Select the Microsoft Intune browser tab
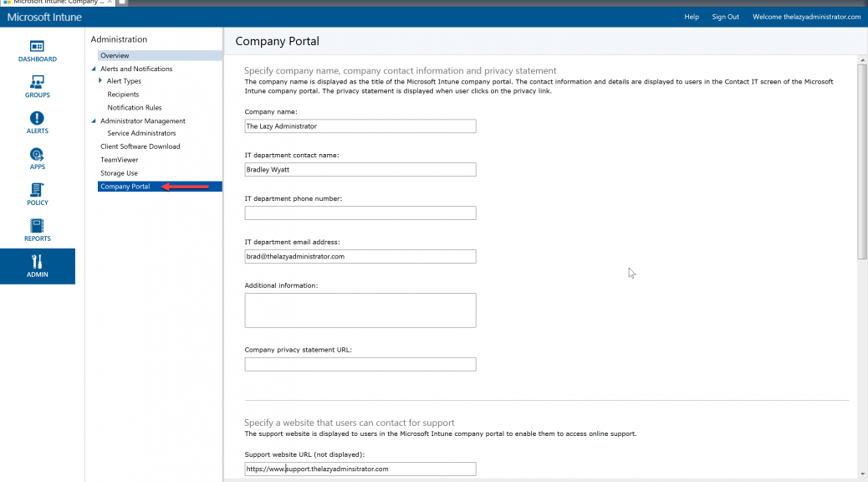The height and width of the screenshot is (482, 868). click(58, 3)
